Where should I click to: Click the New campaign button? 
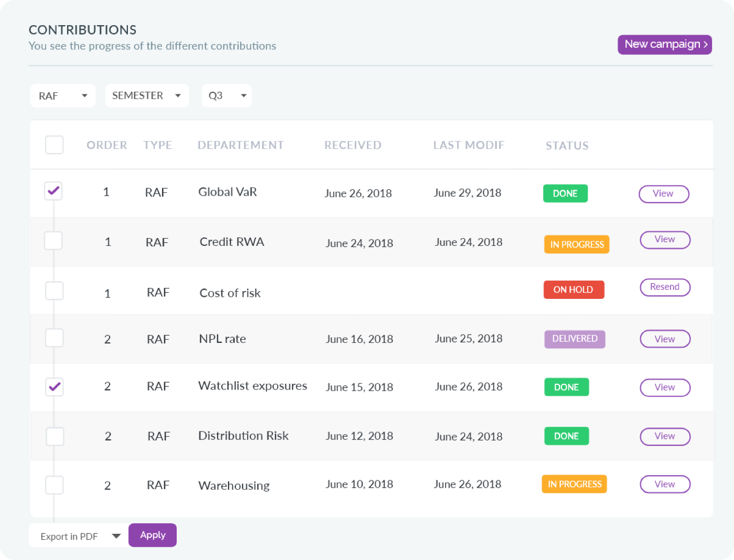point(665,45)
